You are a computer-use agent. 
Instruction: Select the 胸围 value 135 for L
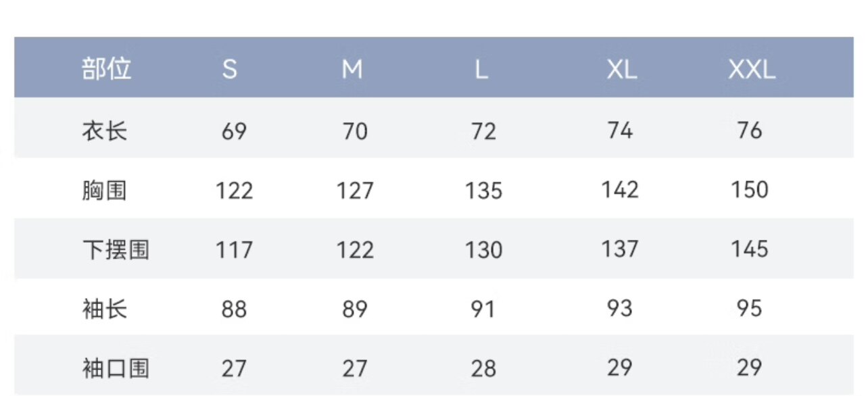483,191
